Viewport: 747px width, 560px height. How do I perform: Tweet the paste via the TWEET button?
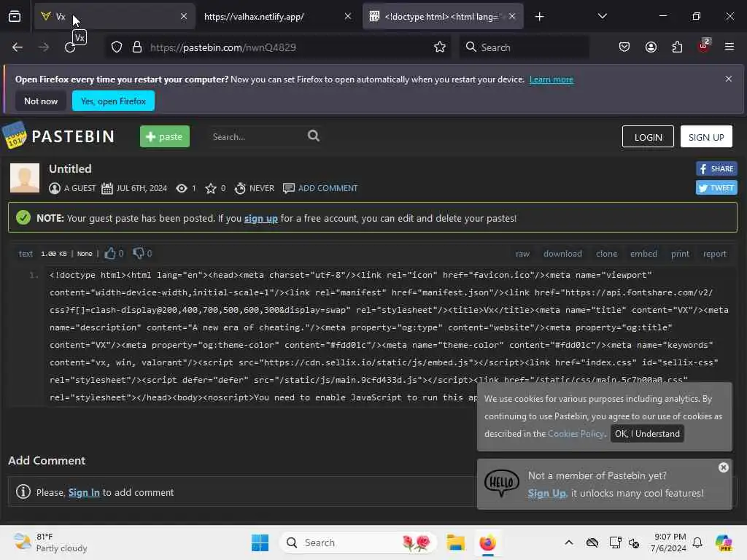click(716, 187)
